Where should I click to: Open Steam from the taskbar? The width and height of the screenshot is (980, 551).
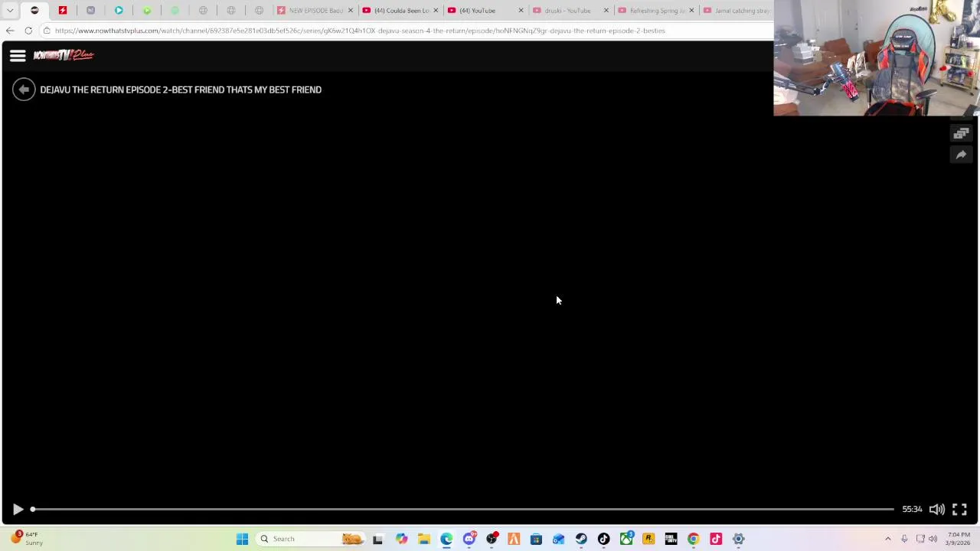click(x=581, y=539)
